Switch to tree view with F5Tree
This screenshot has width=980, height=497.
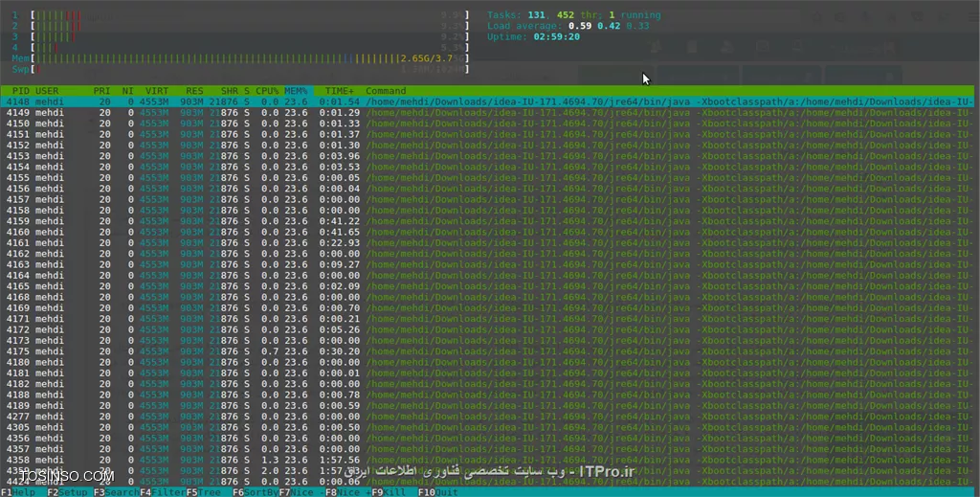(x=204, y=492)
